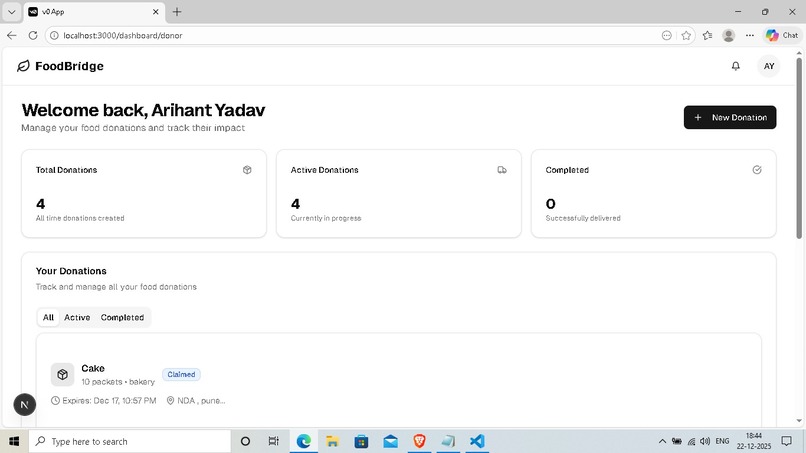This screenshot has height=453, width=806.
Task: Click the New Donation button
Action: [729, 117]
